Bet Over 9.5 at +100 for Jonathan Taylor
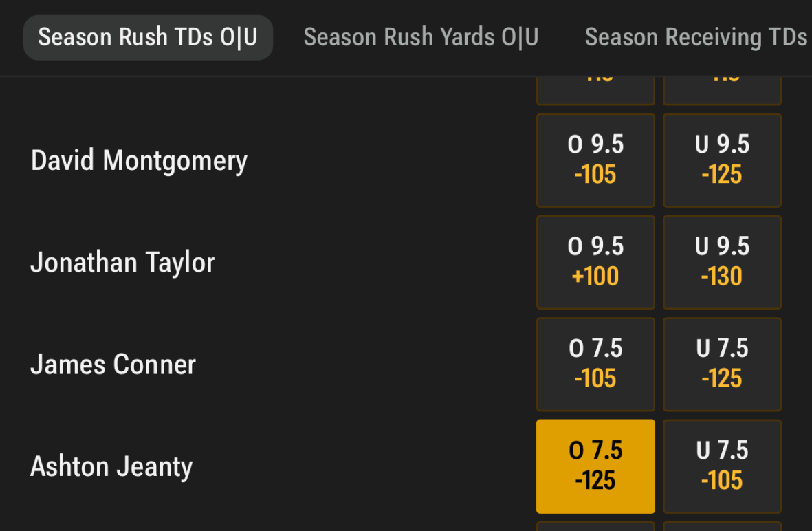This screenshot has width=812, height=531. click(x=595, y=262)
